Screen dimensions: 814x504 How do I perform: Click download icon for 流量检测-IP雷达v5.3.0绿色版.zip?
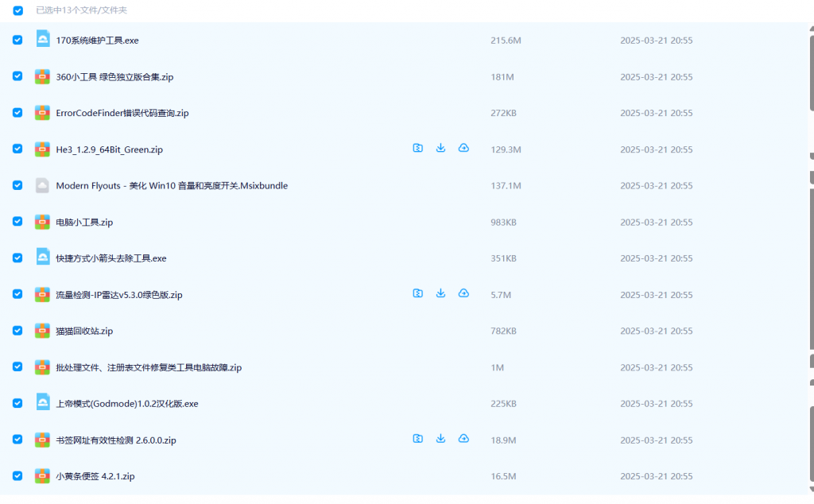tap(440, 293)
